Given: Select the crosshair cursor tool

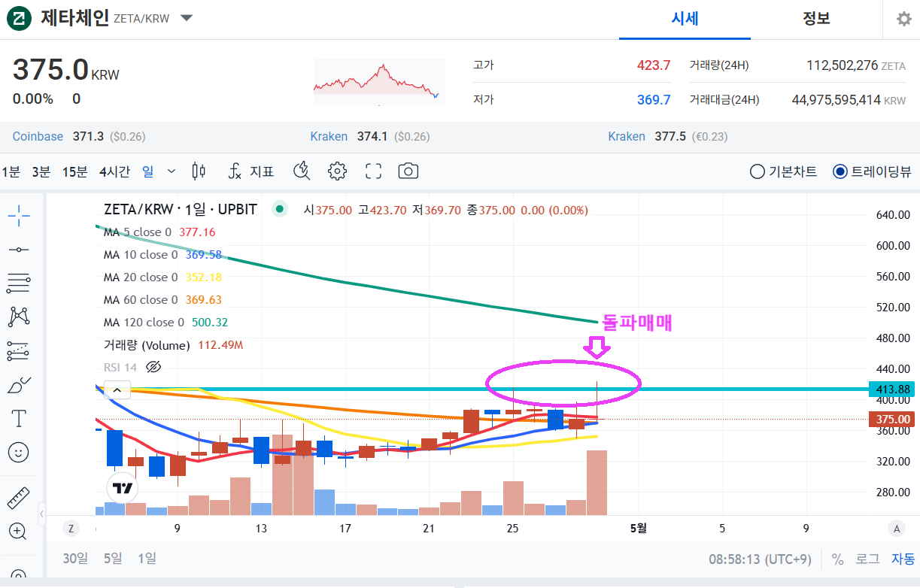Looking at the screenshot, I should [x=20, y=215].
